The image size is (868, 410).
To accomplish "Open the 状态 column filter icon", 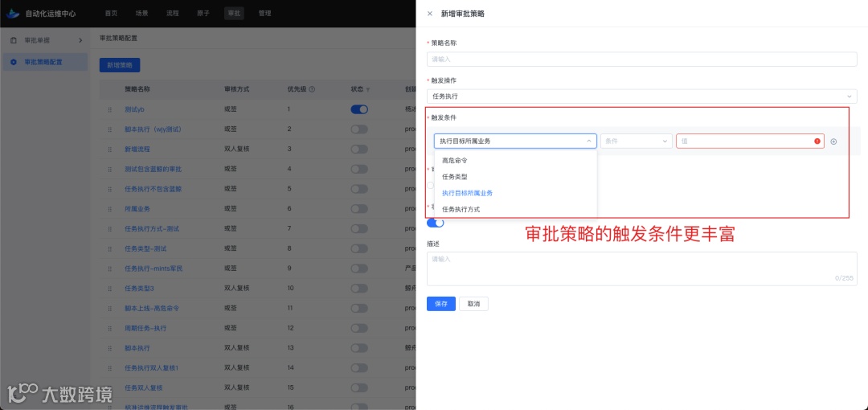I will click(368, 89).
